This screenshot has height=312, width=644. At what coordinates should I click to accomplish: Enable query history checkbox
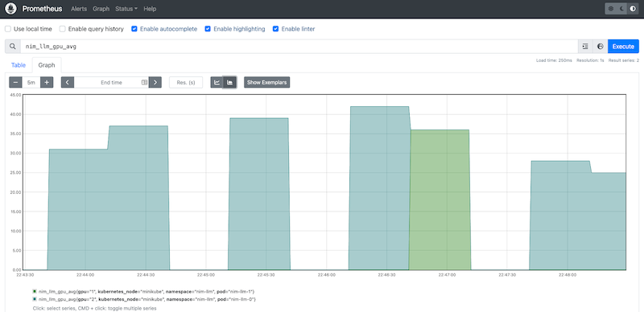(63, 29)
